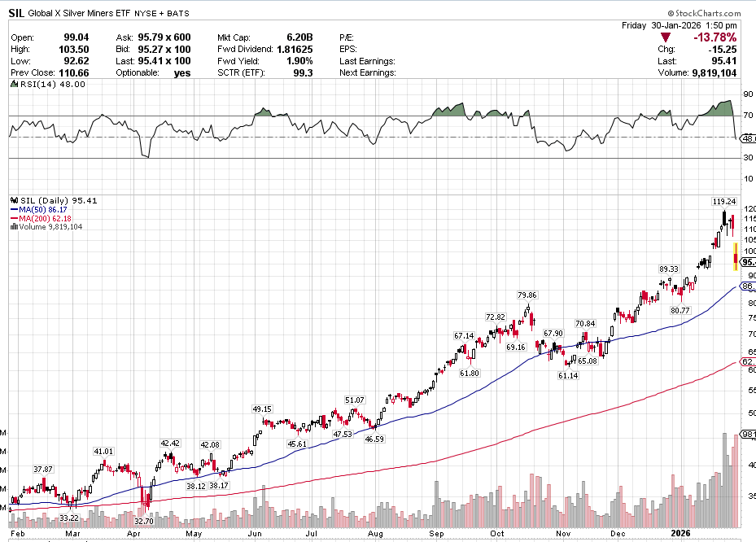Click the red MA(200) legend swatch

[14, 218]
